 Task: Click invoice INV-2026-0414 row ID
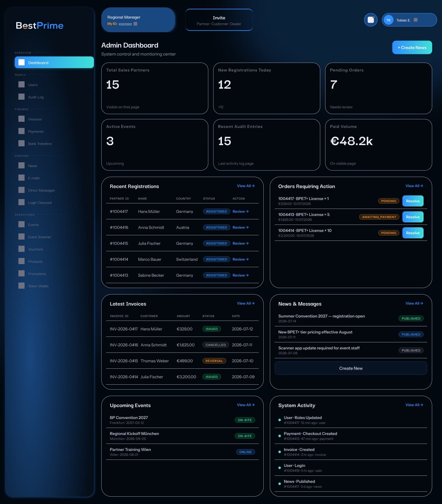pos(124,377)
